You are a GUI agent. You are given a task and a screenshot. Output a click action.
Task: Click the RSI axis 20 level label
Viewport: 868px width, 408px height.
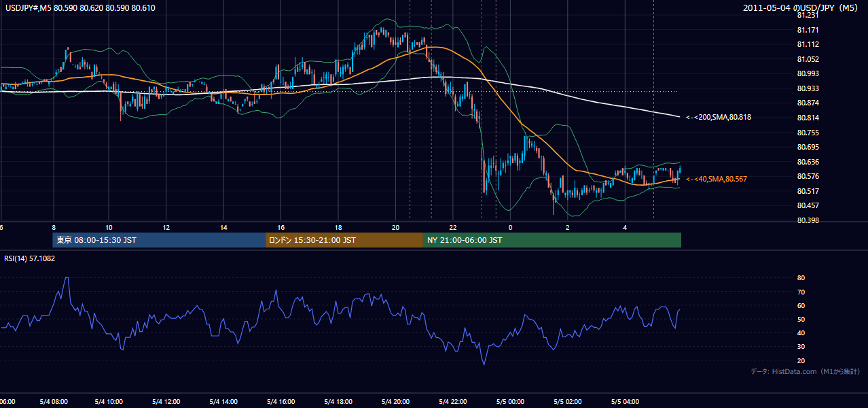pyautogui.click(x=801, y=360)
